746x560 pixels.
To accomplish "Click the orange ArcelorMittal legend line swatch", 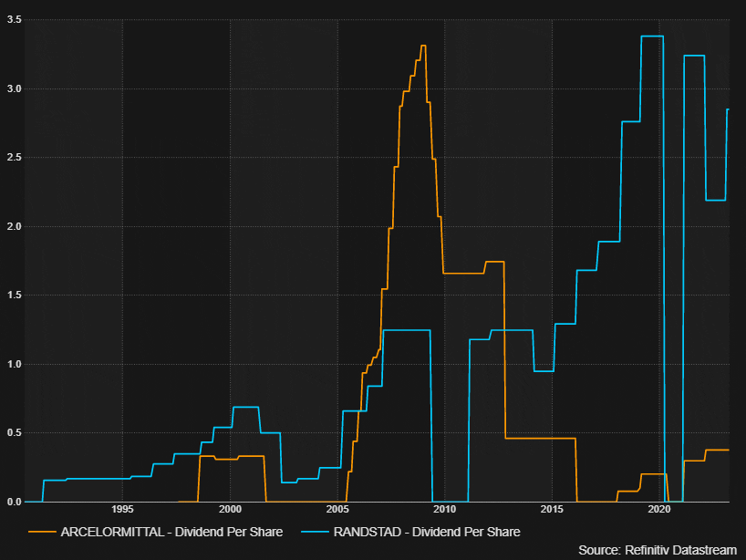I will point(42,532).
